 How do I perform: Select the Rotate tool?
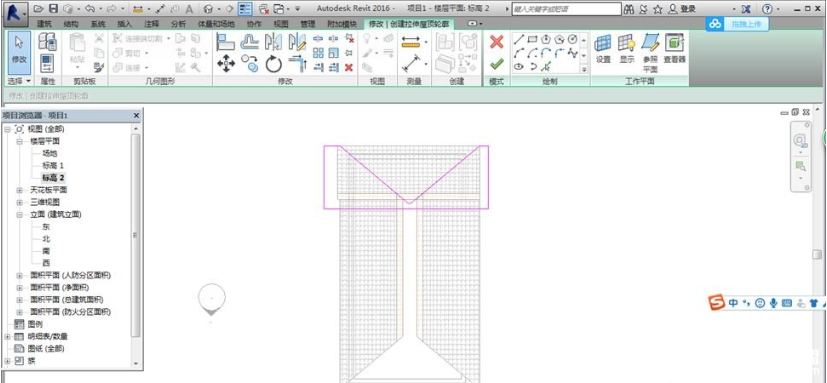point(274,65)
